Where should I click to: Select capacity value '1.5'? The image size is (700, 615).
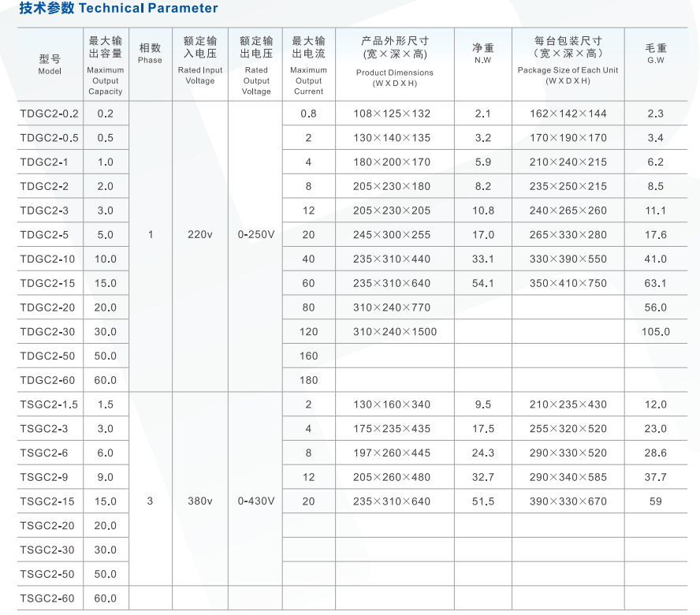(x=106, y=404)
